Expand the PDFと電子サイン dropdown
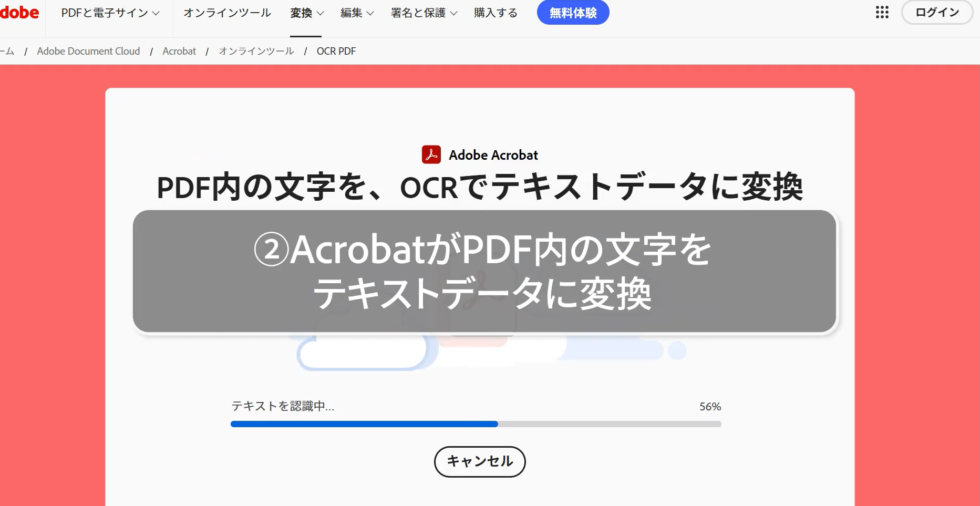The width and height of the screenshot is (980, 506). 110,13
